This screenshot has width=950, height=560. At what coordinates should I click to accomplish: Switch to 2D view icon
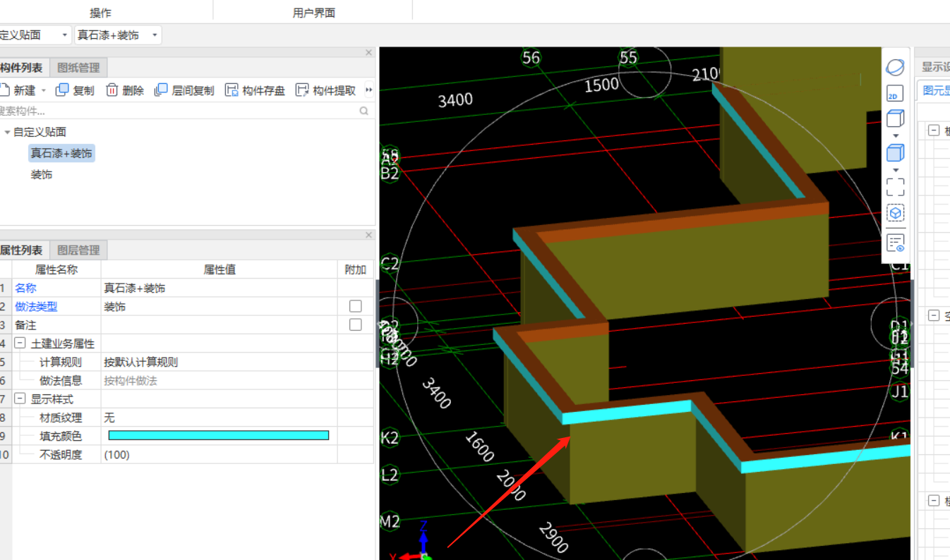click(x=895, y=93)
